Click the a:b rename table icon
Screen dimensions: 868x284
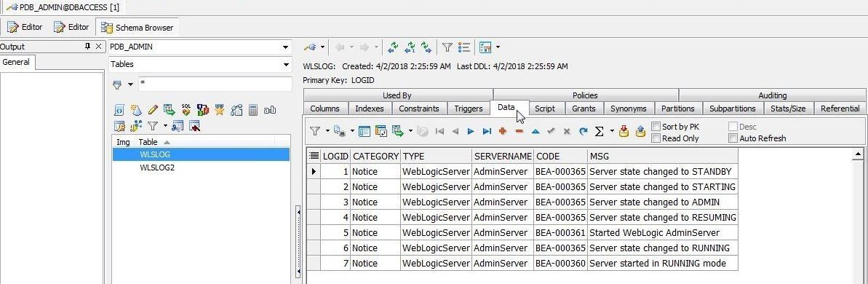(270, 110)
